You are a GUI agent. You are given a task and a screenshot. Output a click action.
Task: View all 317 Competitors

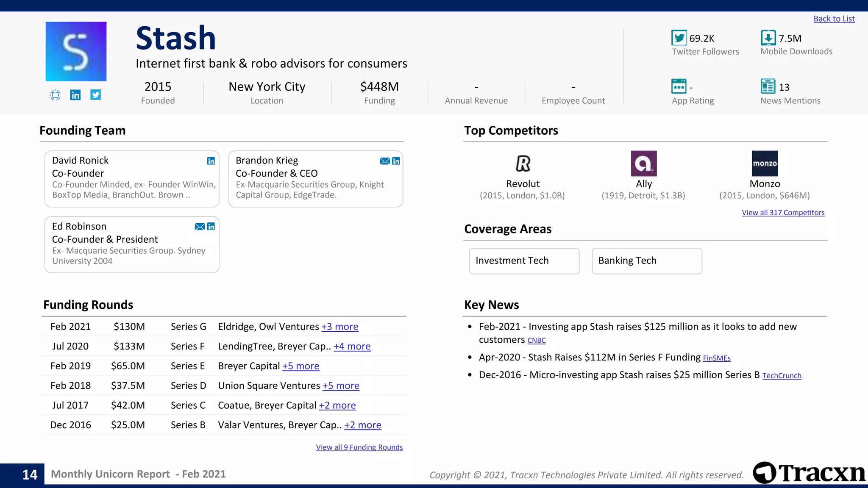click(x=783, y=213)
